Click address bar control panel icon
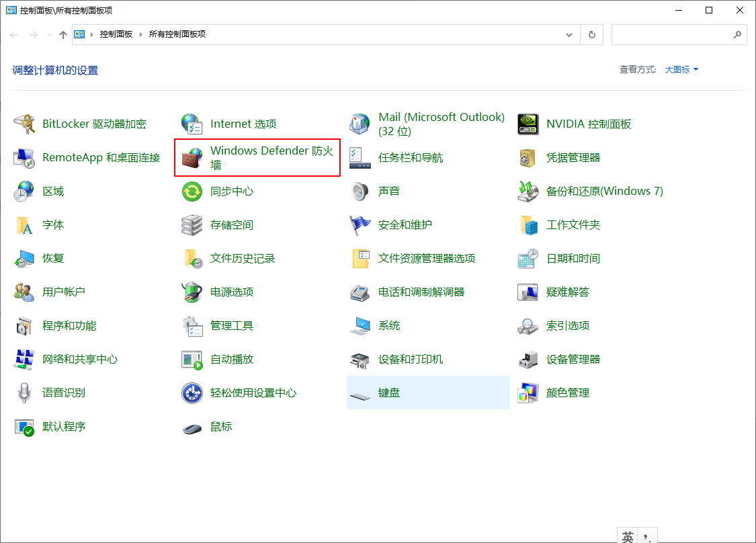 pyautogui.click(x=79, y=34)
